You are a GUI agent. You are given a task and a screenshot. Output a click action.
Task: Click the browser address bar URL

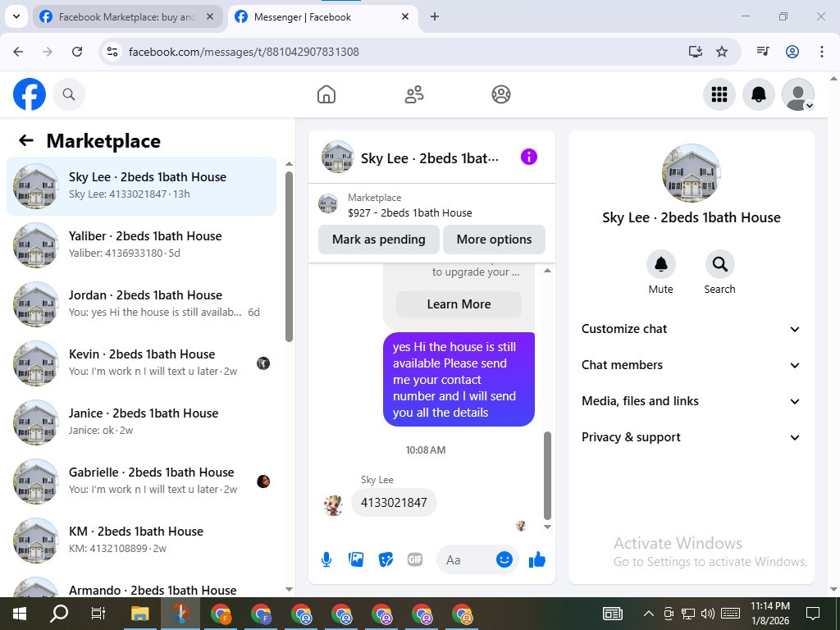click(x=244, y=52)
